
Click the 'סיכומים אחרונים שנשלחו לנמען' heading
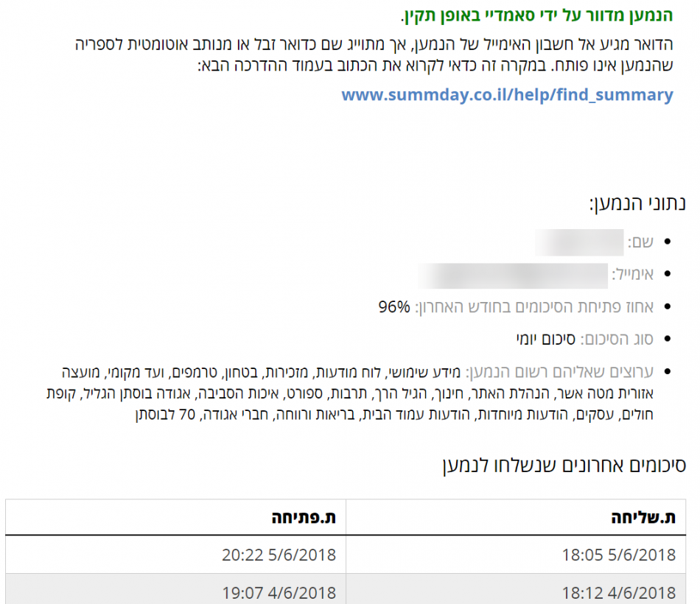(564, 466)
